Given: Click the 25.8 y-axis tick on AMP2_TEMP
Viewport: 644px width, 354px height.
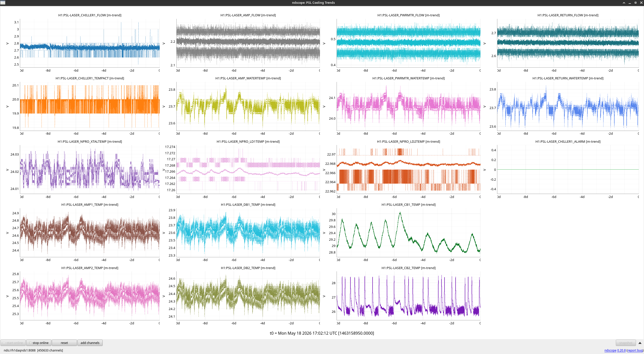Looking at the screenshot, I should click(16, 274).
